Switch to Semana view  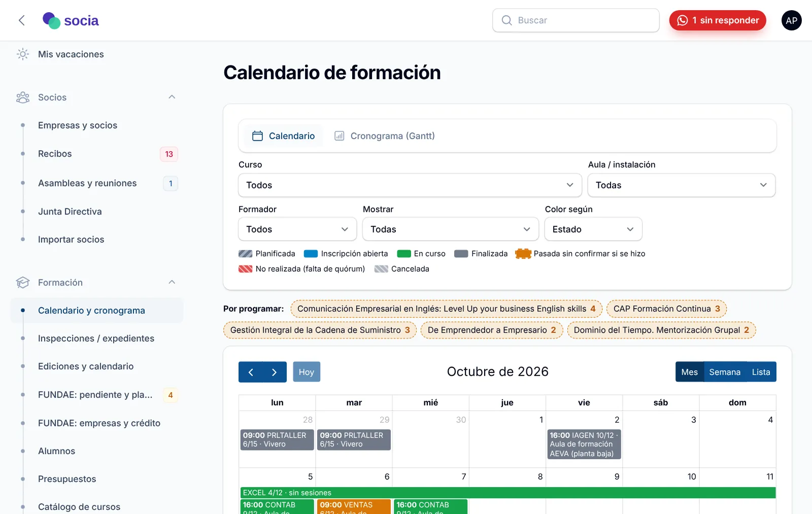[x=725, y=372]
